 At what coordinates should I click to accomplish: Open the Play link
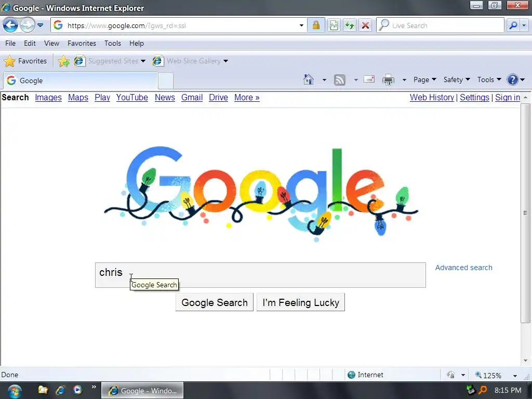pyautogui.click(x=102, y=97)
